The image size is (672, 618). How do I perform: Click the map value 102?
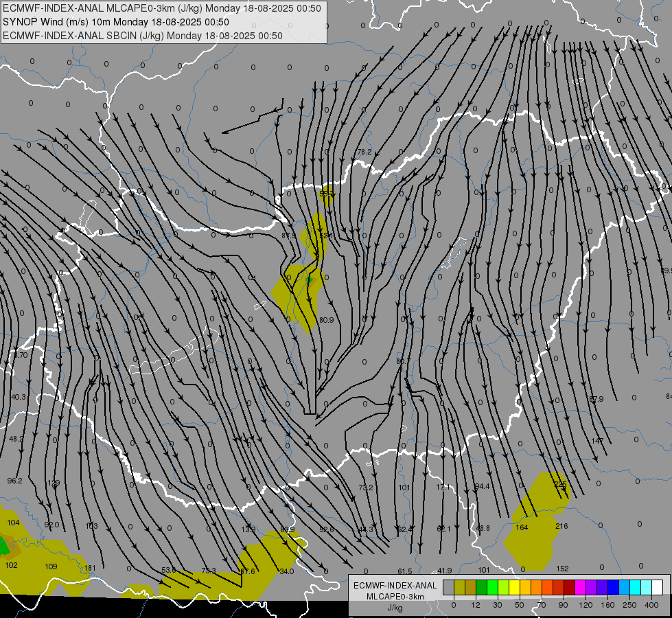click(11, 565)
